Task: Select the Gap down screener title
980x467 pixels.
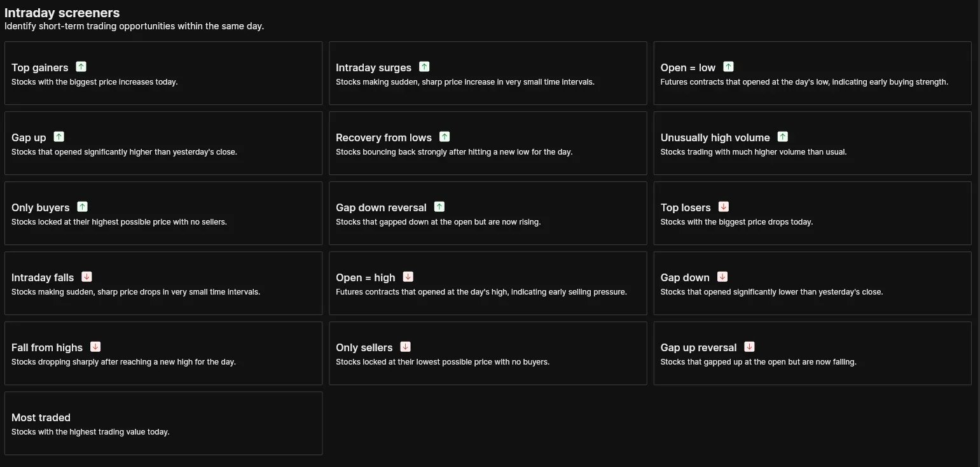Action: 685,277
